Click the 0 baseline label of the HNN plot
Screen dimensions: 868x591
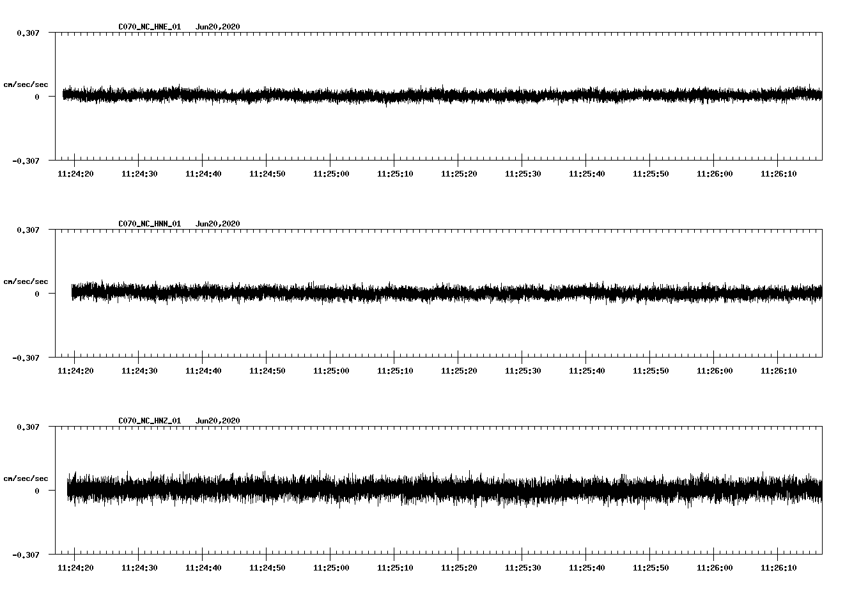[x=37, y=294]
